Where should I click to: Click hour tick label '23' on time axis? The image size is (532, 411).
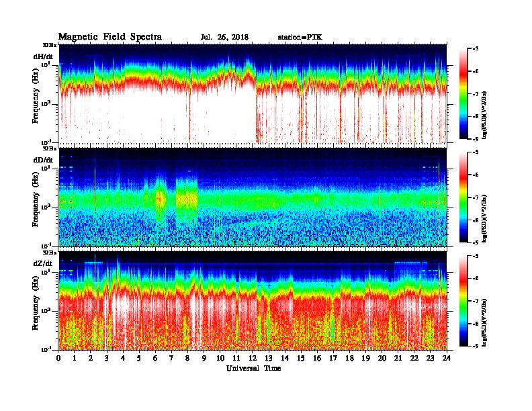430,358
